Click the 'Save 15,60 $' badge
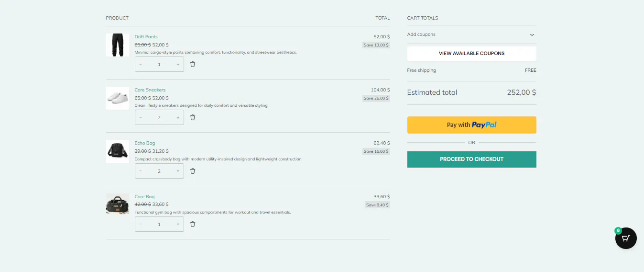 click(376, 151)
